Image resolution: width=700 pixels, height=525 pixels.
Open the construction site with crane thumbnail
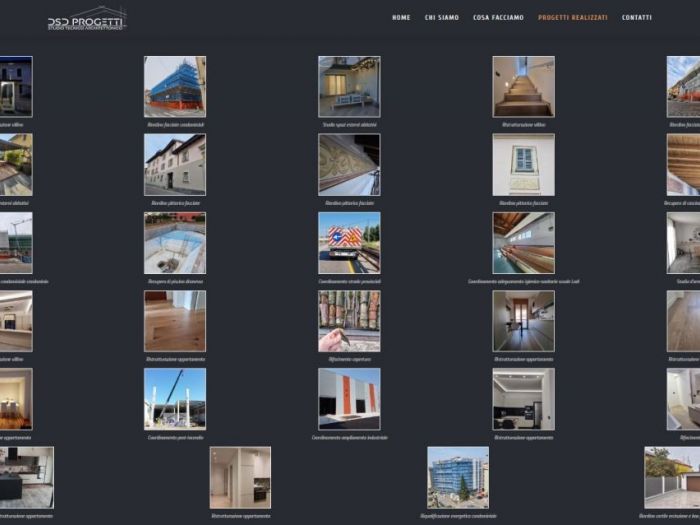(16, 243)
